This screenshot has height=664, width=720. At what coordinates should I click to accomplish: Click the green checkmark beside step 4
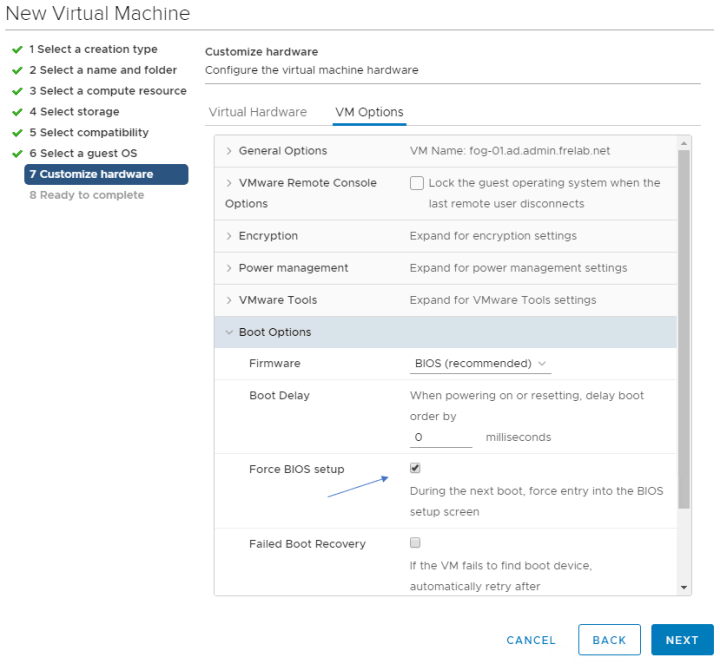tap(17, 112)
